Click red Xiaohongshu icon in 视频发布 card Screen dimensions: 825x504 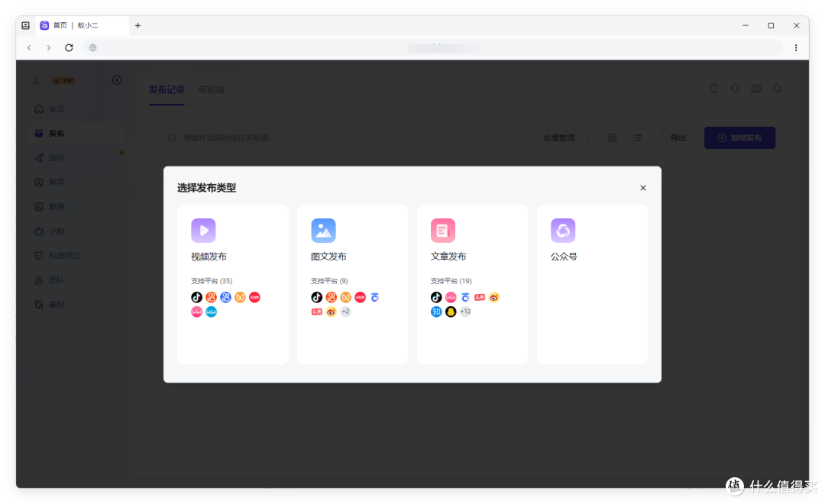coord(254,297)
